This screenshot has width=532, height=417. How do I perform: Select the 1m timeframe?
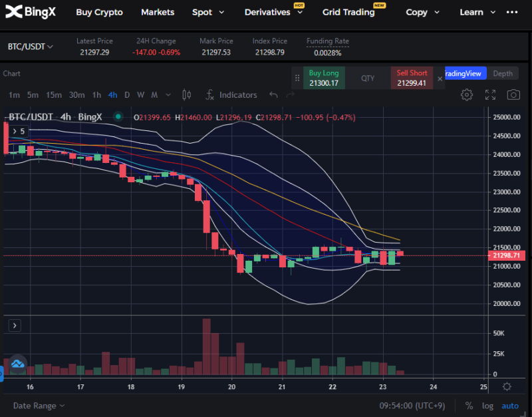[x=14, y=94]
